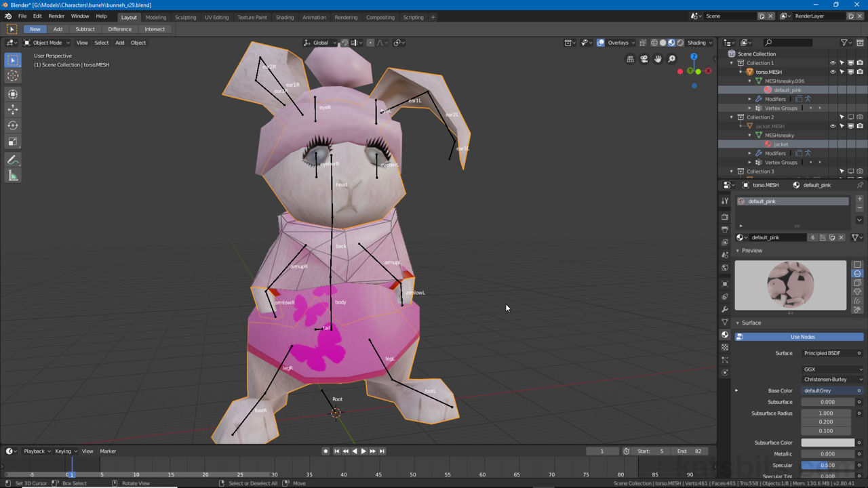Open the Overlays dropdown
868x488 pixels.
coord(620,43)
